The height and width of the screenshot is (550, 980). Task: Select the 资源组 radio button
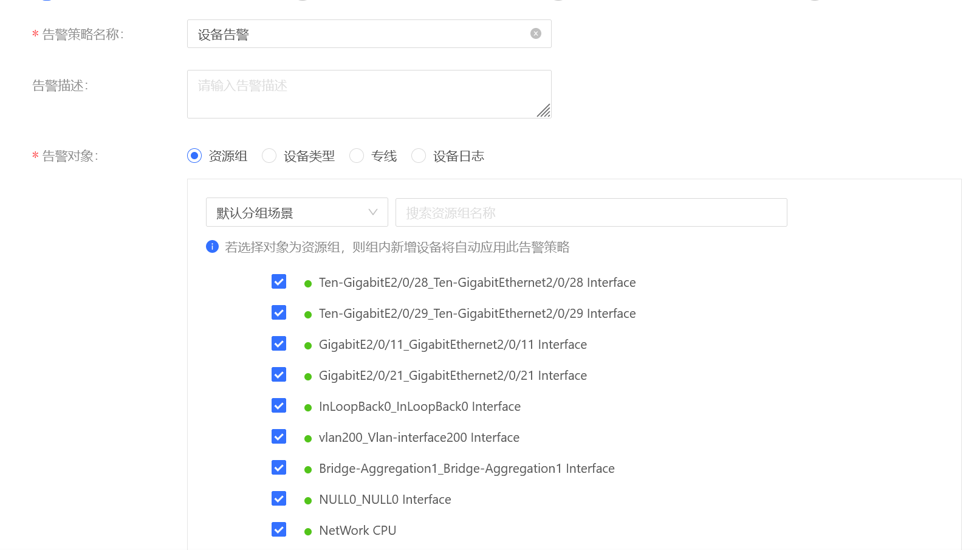click(194, 156)
